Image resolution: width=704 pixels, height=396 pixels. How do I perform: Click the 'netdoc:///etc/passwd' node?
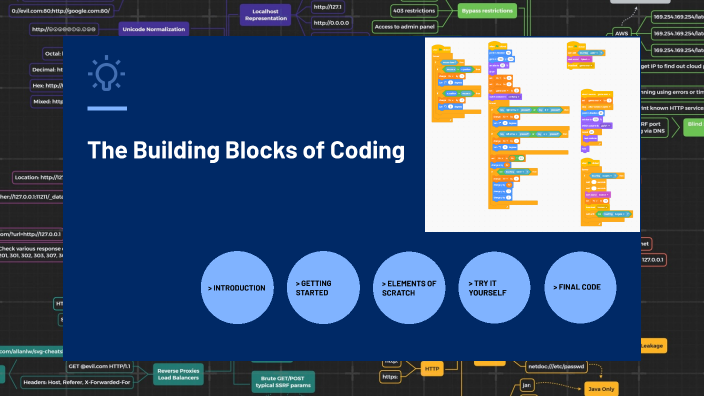click(x=557, y=366)
